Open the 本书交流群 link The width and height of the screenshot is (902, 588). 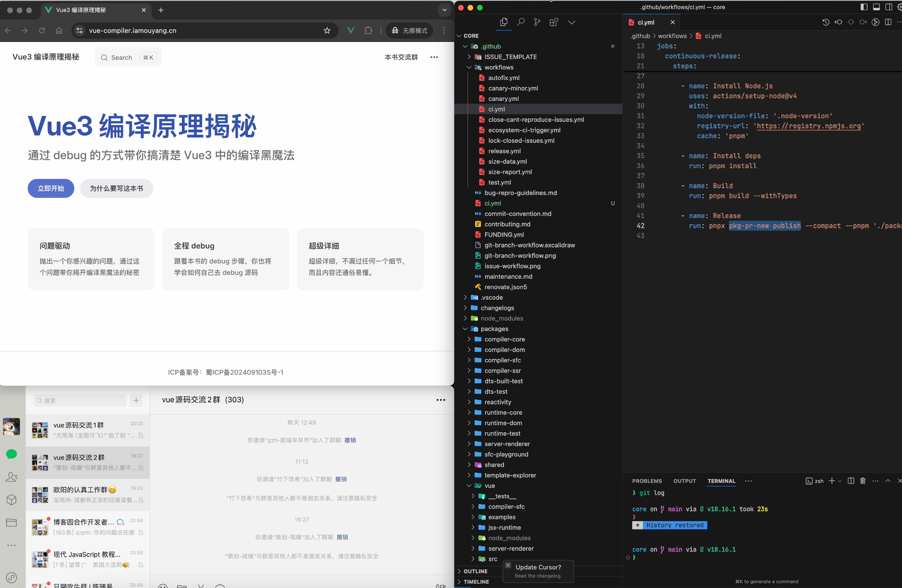pyautogui.click(x=401, y=57)
